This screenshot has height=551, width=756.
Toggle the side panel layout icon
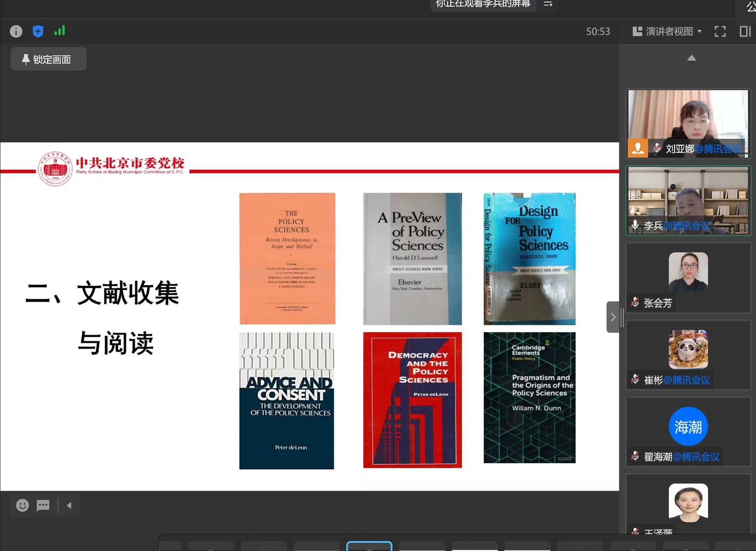click(745, 31)
